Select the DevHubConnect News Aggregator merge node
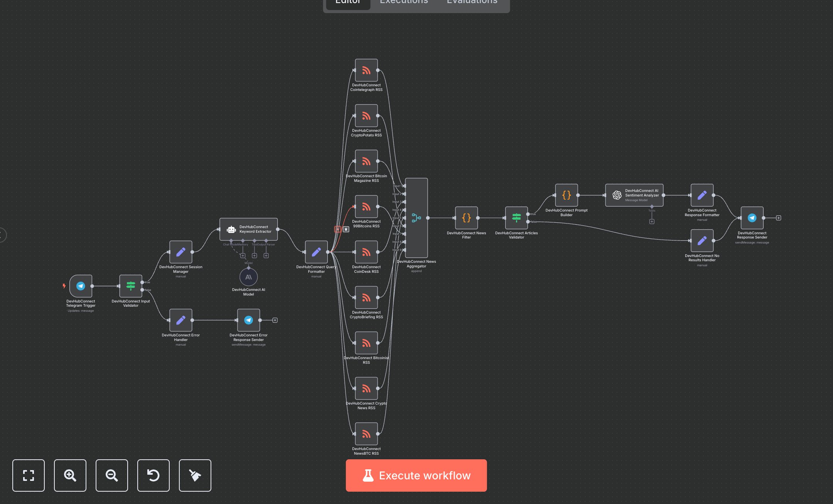The image size is (833, 504). click(416, 218)
